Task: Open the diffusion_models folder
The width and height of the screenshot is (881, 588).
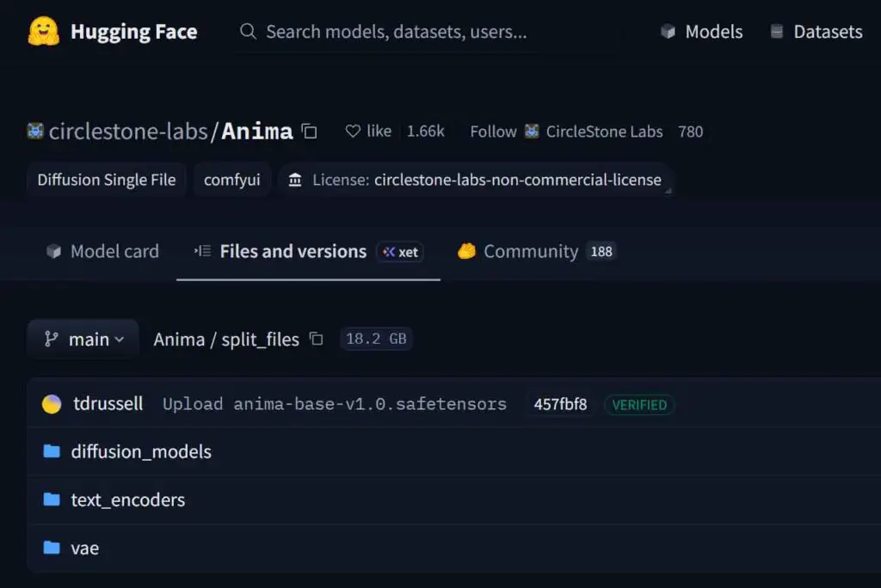Action: 141,452
